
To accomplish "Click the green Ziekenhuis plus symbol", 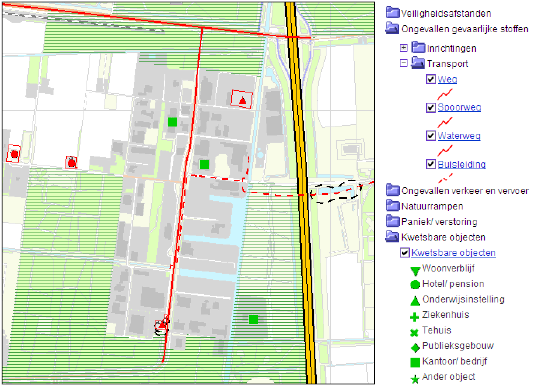I will [x=414, y=317].
